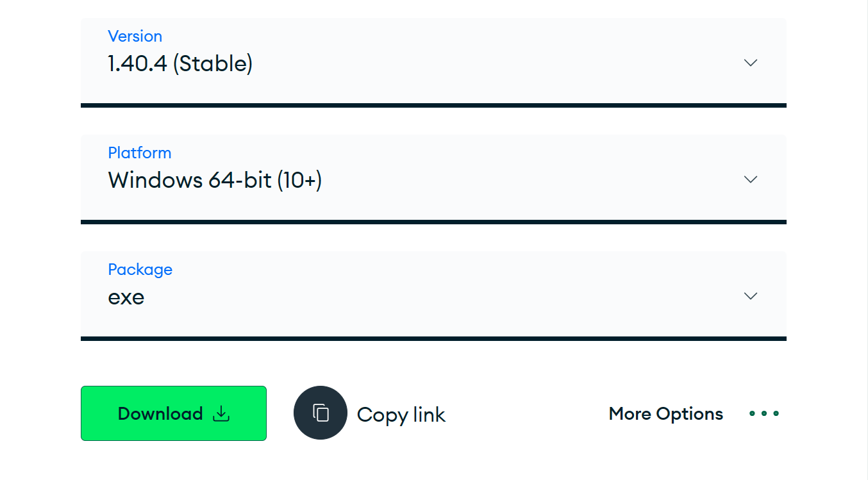The width and height of the screenshot is (868, 480).
Task: Click the "Copy link" text
Action: 401,415
